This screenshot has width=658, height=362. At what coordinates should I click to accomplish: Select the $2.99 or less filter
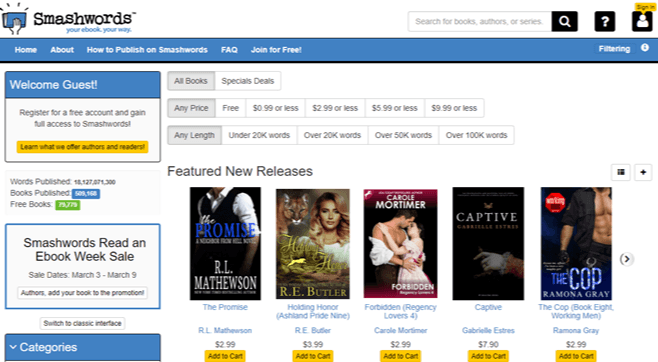click(335, 108)
